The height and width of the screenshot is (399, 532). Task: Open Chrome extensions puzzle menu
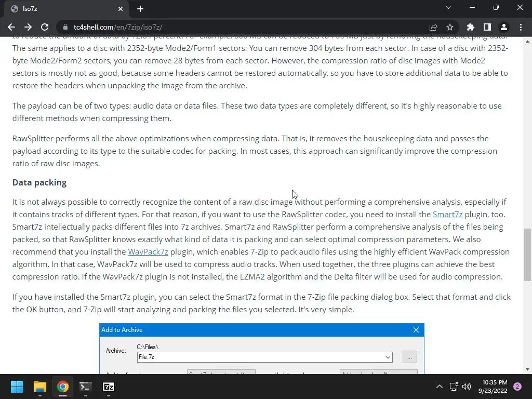point(471,27)
